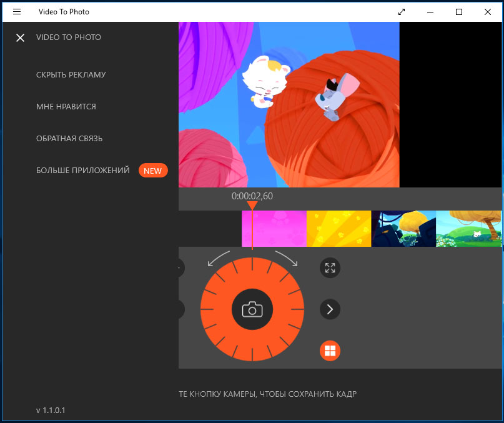Toggle the fullscreen expand icon button
The image size is (504, 423).
tap(330, 268)
